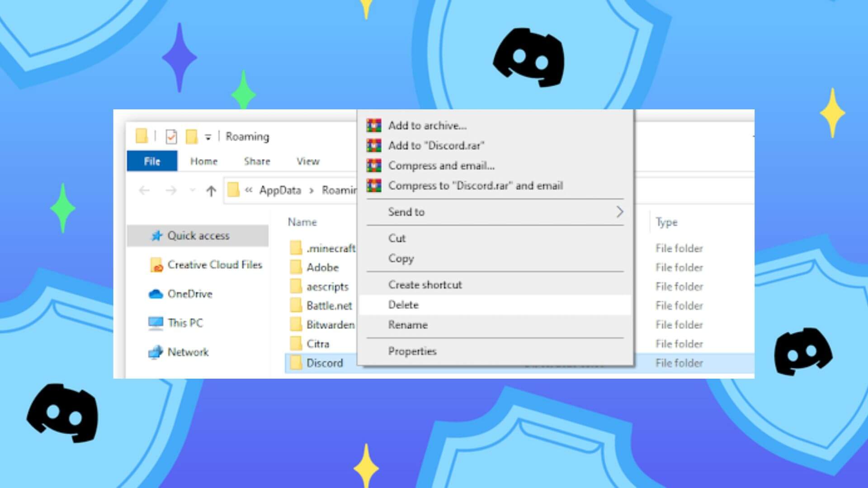Click the Discord folder icon

click(x=296, y=363)
